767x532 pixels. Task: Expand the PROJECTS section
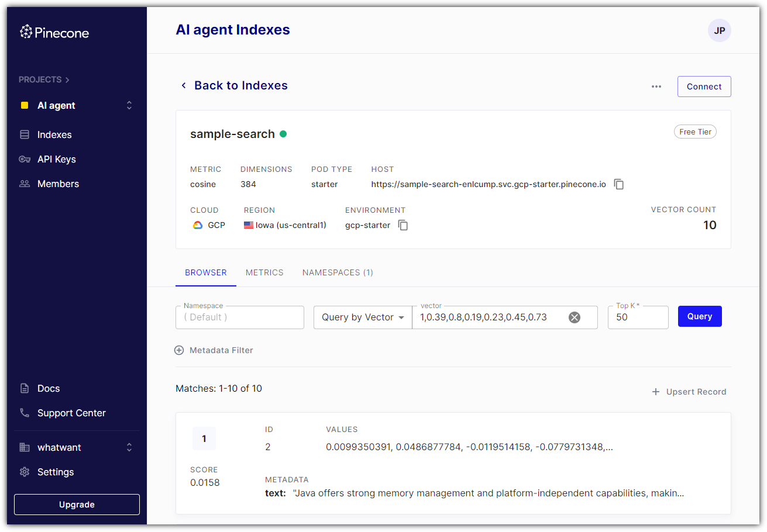tap(44, 80)
